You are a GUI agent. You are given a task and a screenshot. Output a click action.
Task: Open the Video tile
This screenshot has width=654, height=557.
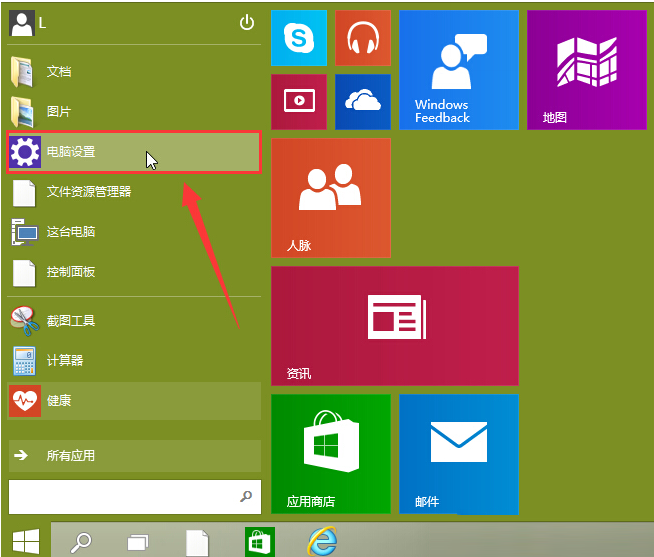298,101
